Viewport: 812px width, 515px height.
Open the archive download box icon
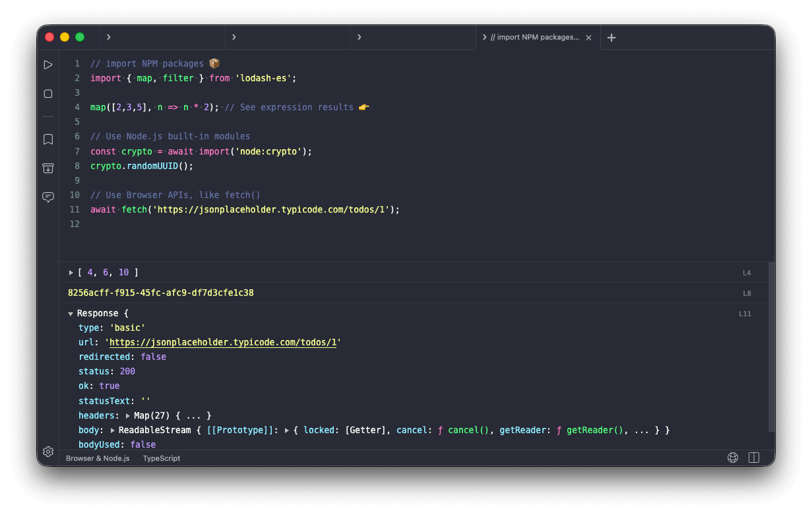click(48, 168)
